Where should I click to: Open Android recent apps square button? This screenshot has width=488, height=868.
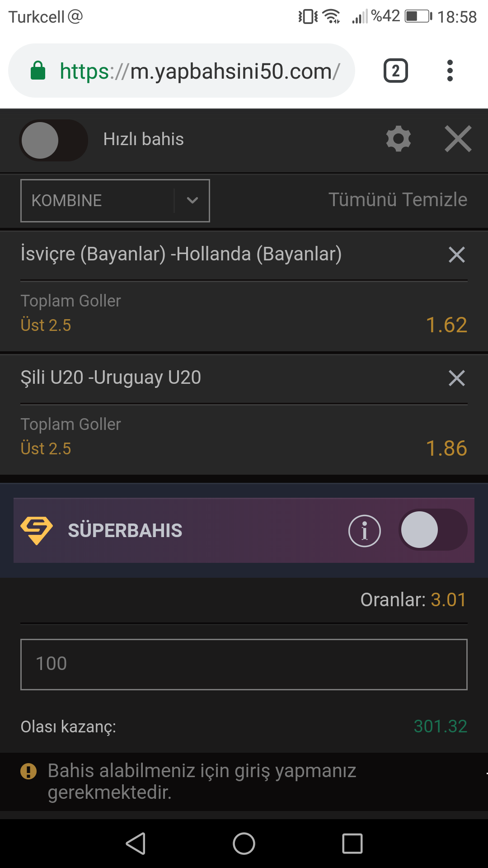click(x=352, y=844)
